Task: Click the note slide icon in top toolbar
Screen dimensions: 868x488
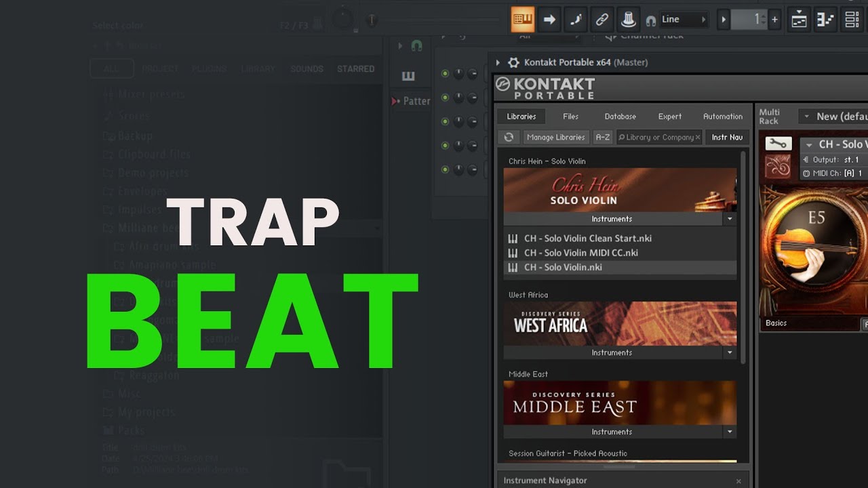Action: point(576,20)
